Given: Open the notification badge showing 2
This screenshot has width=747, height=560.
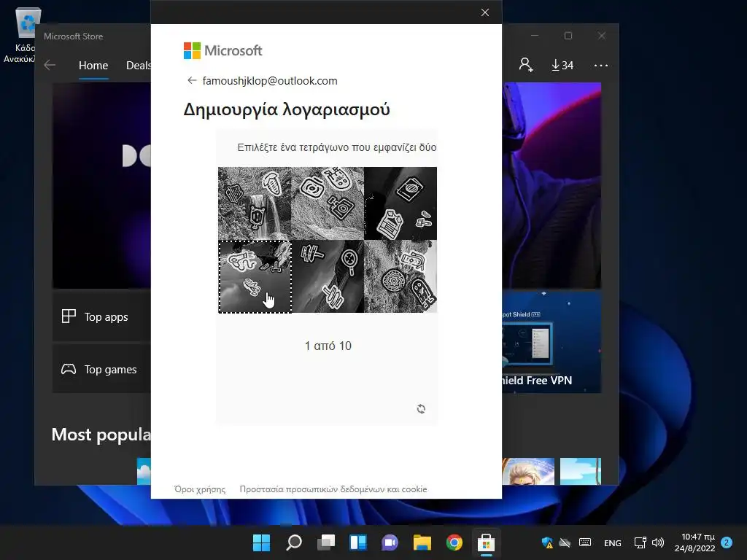Looking at the screenshot, I should (x=727, y=542).
